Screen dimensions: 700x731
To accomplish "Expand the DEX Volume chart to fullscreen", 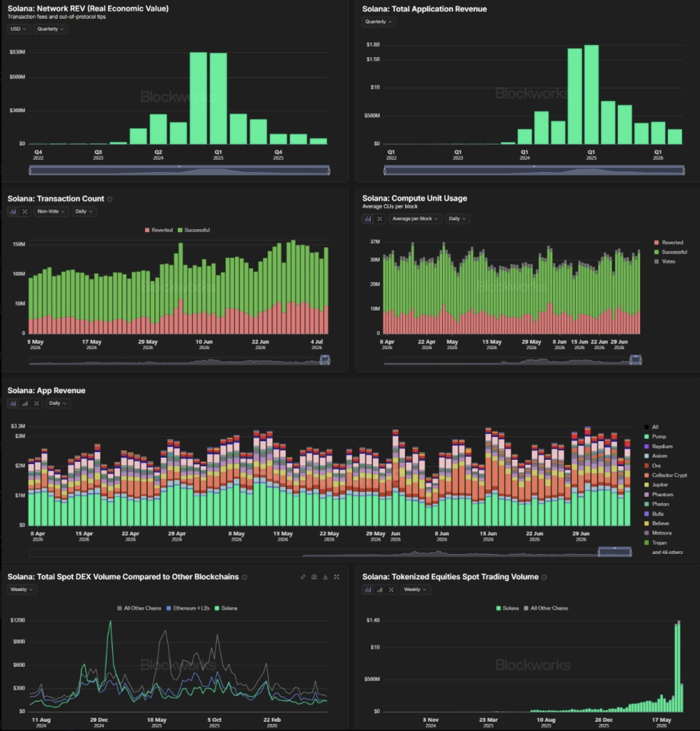I will point(336,577).
